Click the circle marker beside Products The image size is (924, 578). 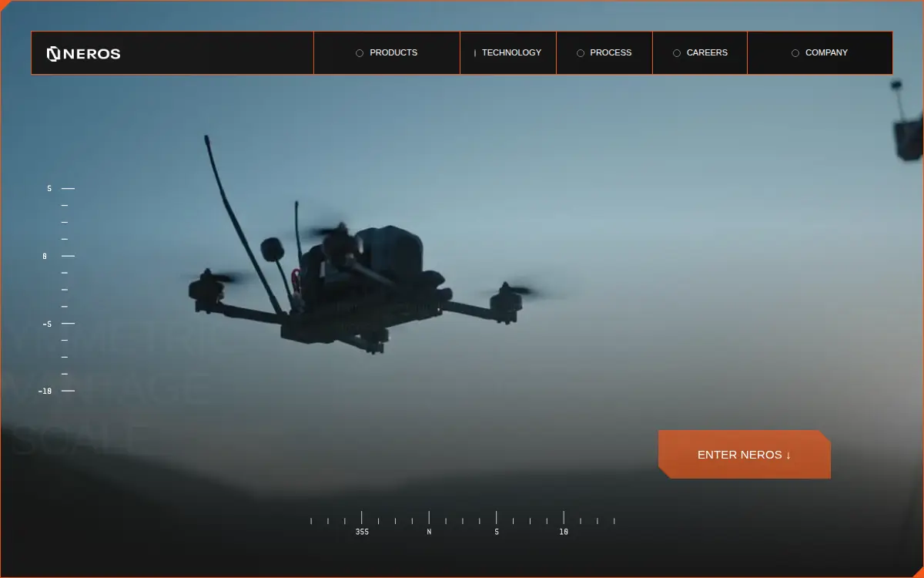pyautogui.click(x=360, y=53)
